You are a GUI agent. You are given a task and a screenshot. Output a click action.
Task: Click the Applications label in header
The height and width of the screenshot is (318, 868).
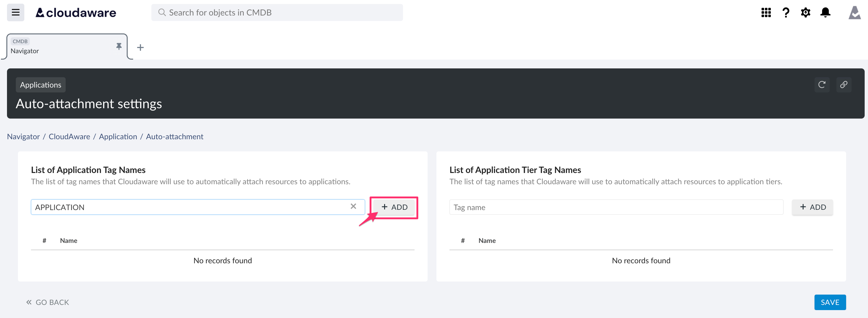click(x=40, y=85)
